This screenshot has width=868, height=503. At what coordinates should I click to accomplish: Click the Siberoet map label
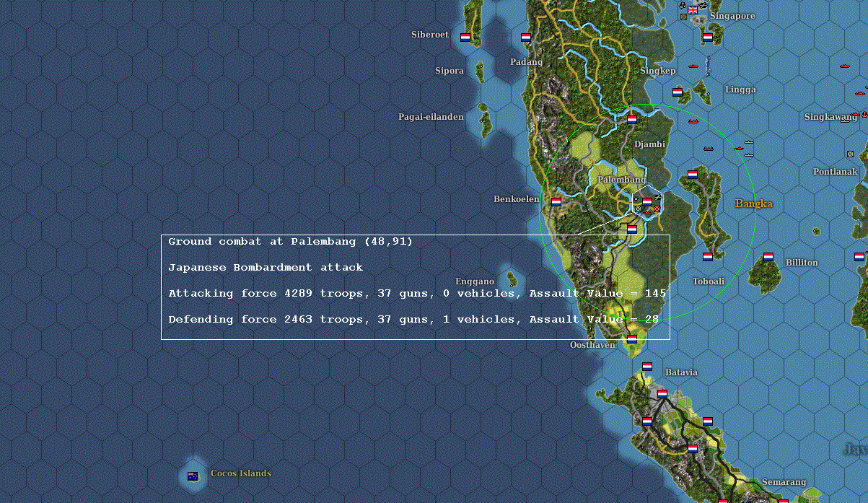pyautogui.click(x=430, y=35)
